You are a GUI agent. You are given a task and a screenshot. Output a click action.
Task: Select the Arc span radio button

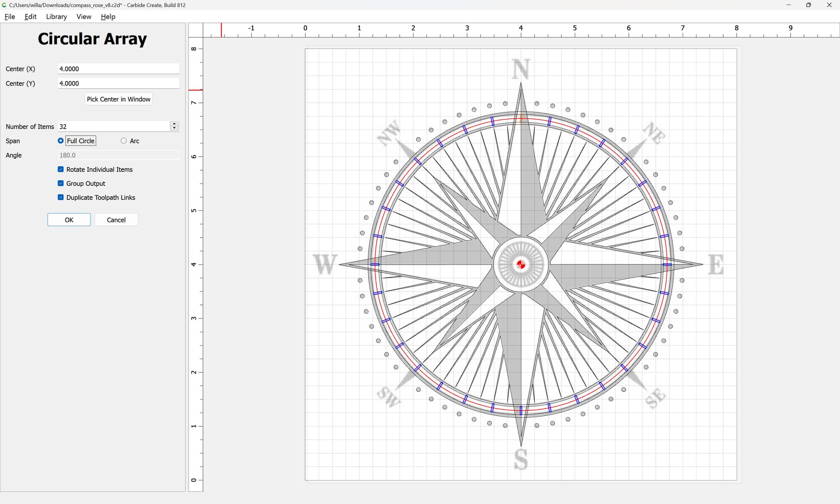(124, 141)
